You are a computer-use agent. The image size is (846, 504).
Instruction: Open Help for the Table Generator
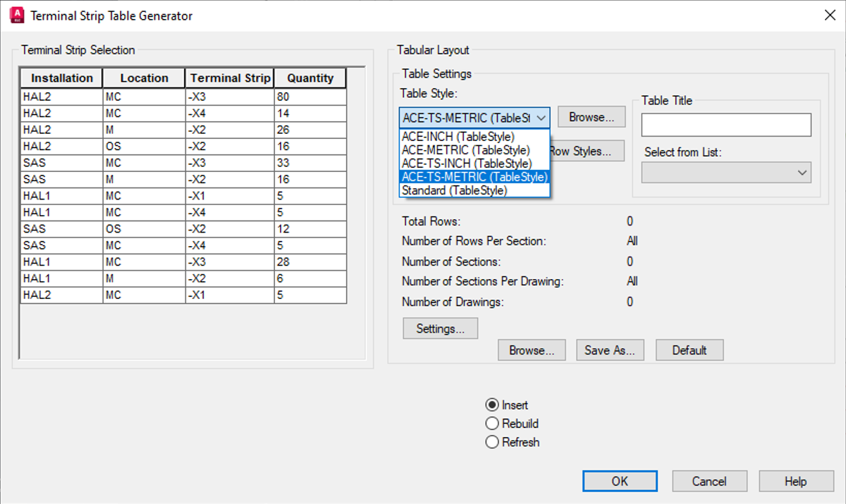796,481
